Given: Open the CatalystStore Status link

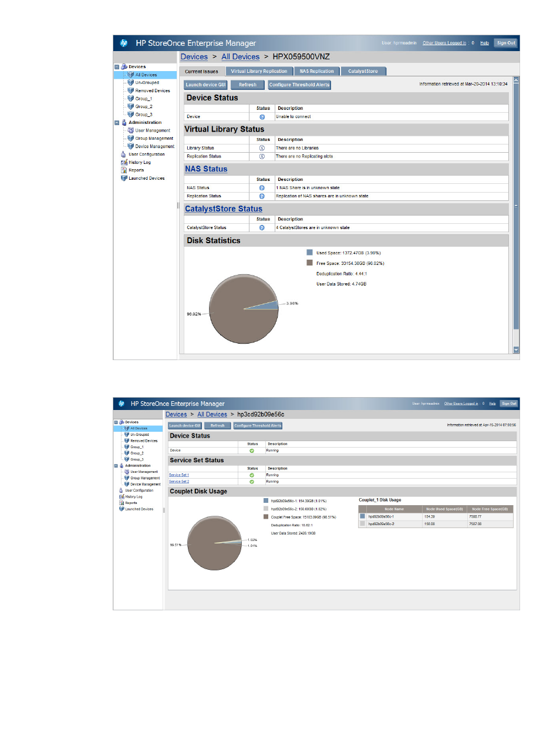Looking at the screenshot, I should [224, 209].
